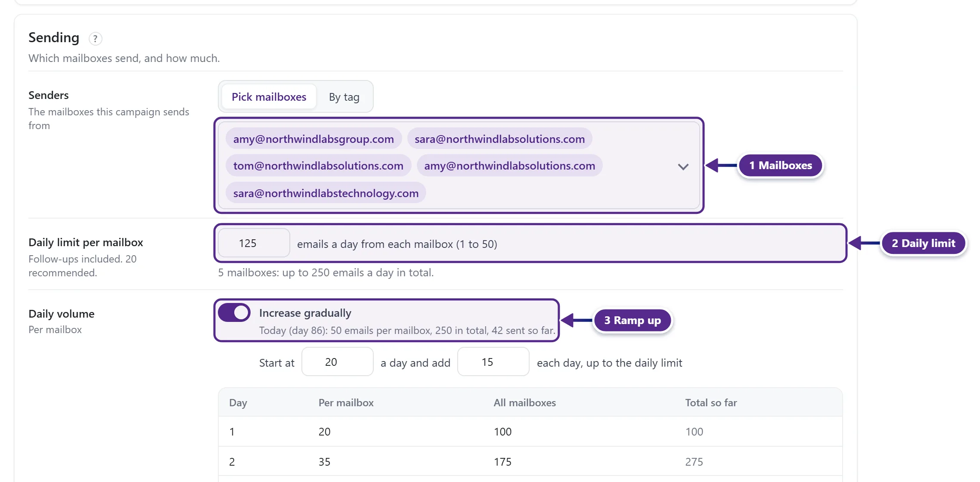Click the All mailboxes column header

click(x=525, y=403)
